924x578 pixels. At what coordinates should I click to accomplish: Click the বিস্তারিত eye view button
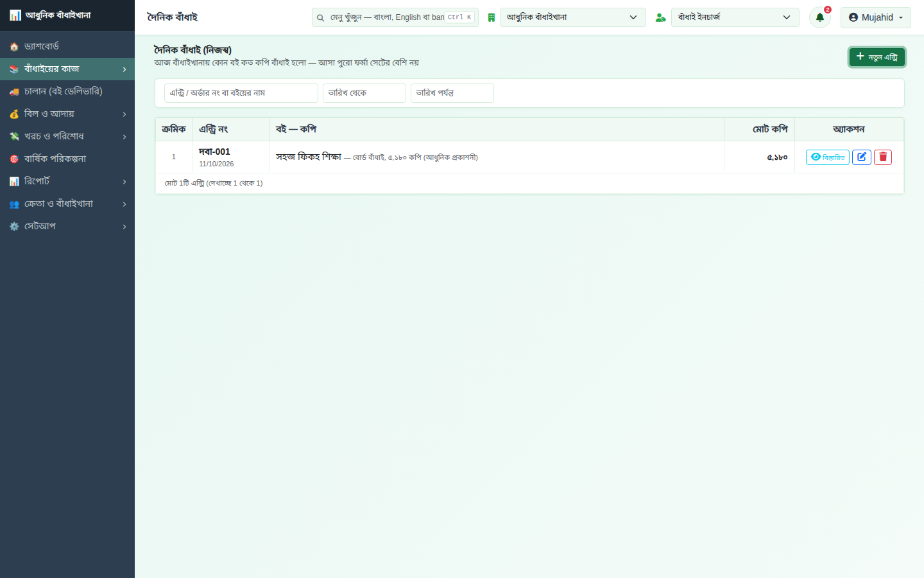tap(827, 157)
